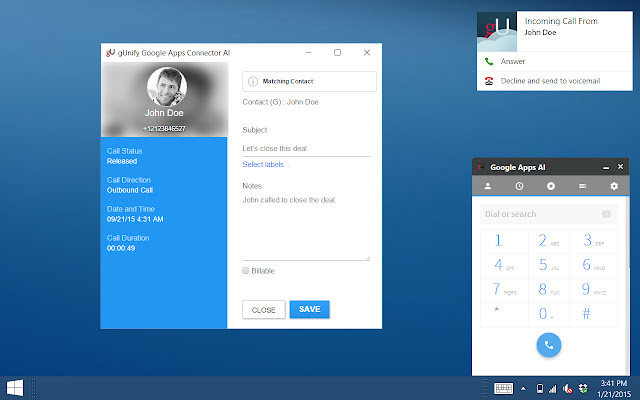Screen dimensions: 640x400
Task: Click the 'Released' call status value
Action: (x=122, y=161)
